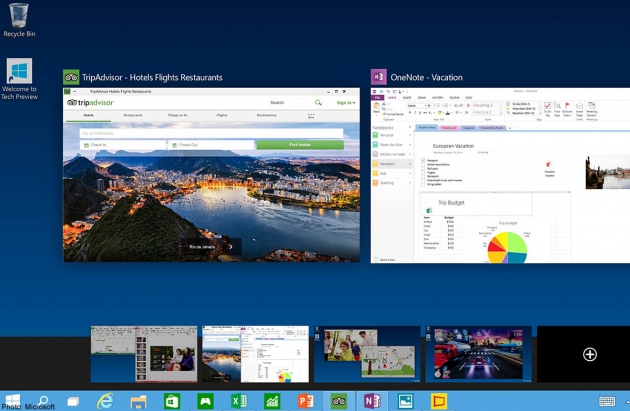Click the TripAdvisor More dots menu
The height and width of the screenshot is (411, 630).
311,116
